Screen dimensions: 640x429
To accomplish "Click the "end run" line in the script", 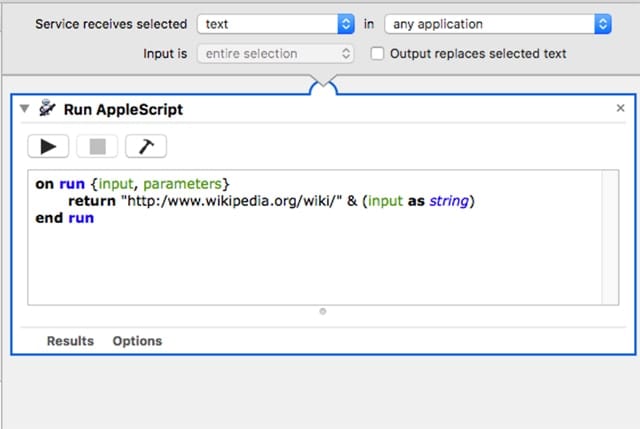I will coord(64,218).
